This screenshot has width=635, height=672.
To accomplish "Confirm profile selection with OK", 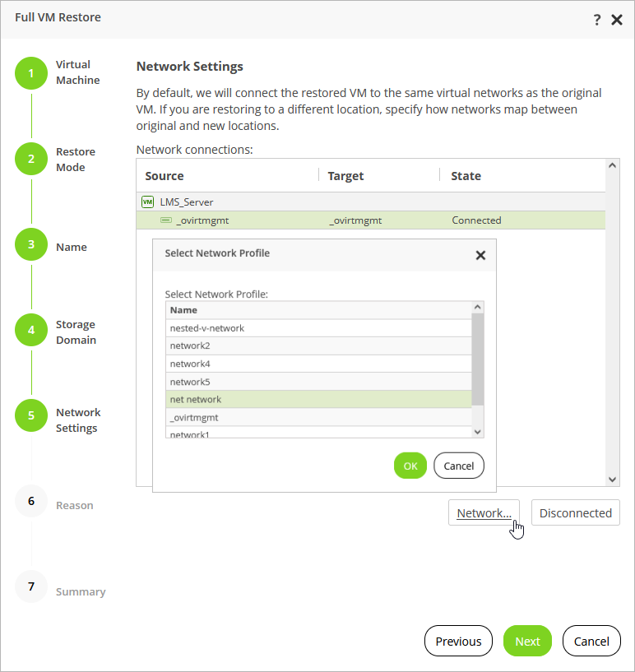I will coord(410,466).
